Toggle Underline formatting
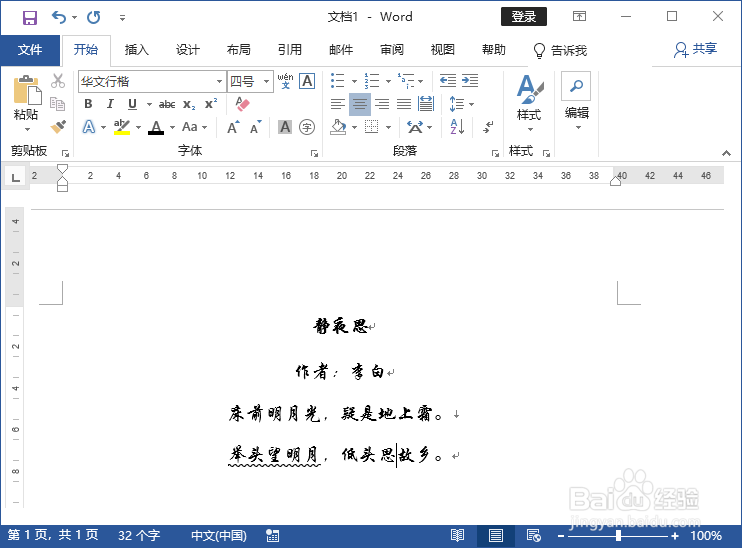 point(132,104)
